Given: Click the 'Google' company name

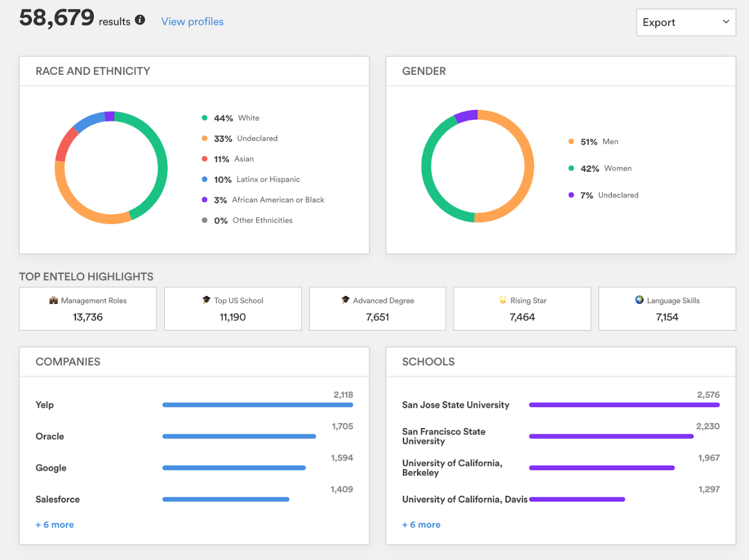Looking at the screenshot, I should (x=51, y=468).
